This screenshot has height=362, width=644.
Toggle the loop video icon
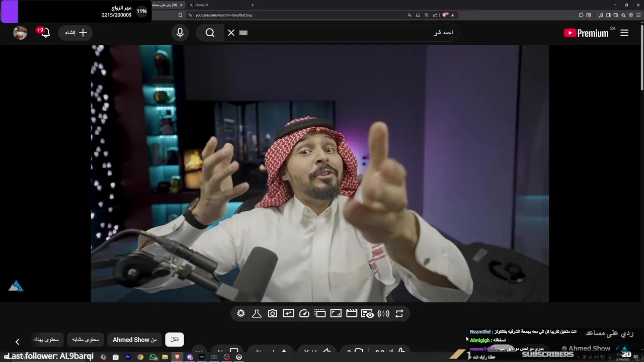(x=399, y=314)
